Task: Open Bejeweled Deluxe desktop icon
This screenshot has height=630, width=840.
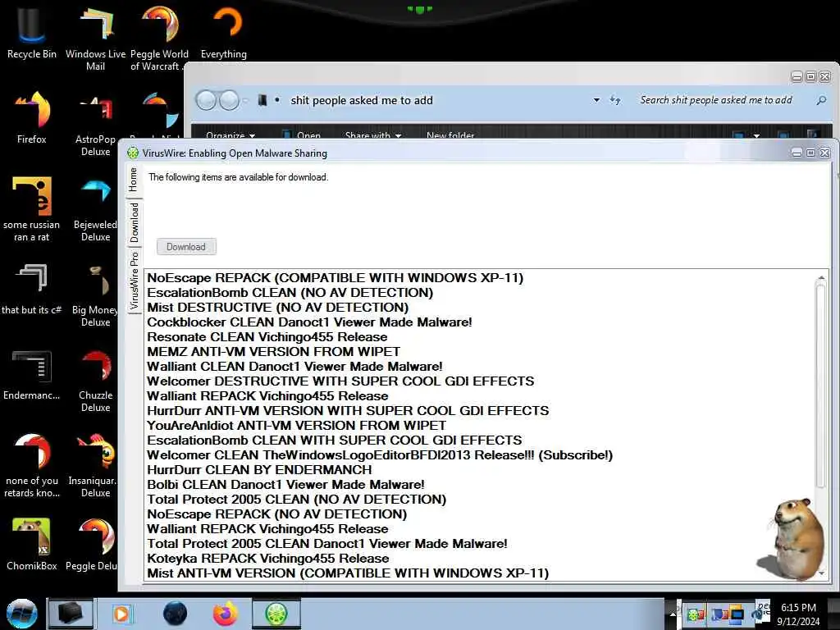Action: [x=95, y=210]
